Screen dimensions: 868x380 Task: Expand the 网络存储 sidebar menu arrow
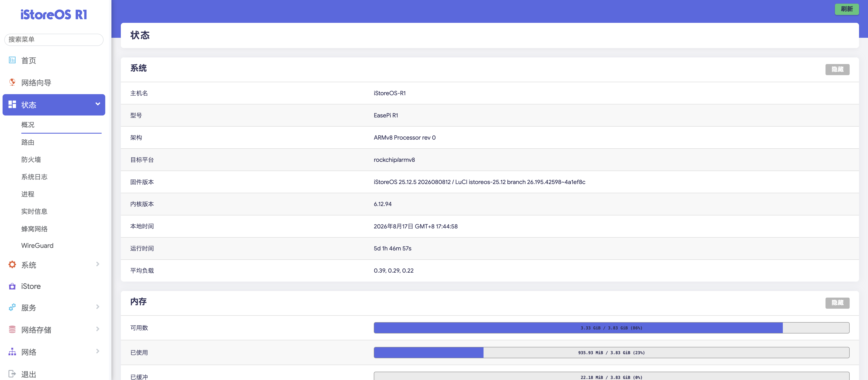point(98,329)
